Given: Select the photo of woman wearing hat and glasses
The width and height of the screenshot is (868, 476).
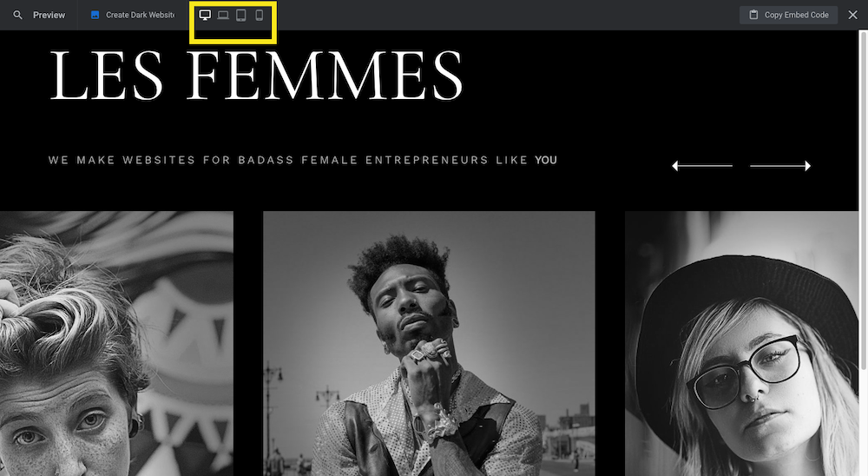Looking at the screenshot, I should pyautogui.click(x=742, y=344).
